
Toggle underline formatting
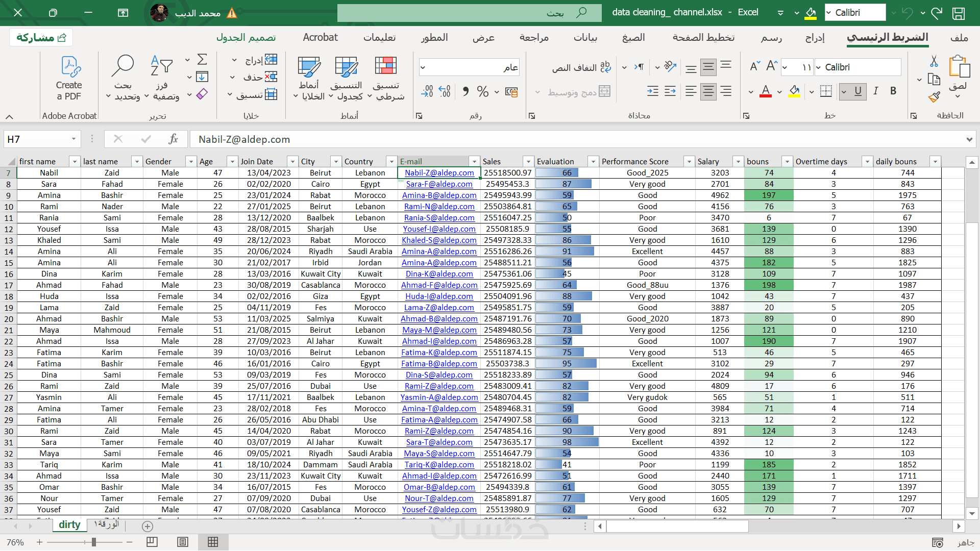point(858,91)
